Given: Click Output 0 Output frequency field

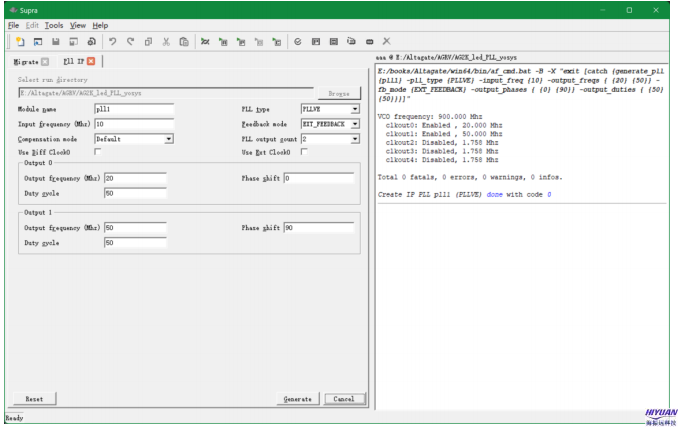Looking at the screenshot, I should (135, 178).
